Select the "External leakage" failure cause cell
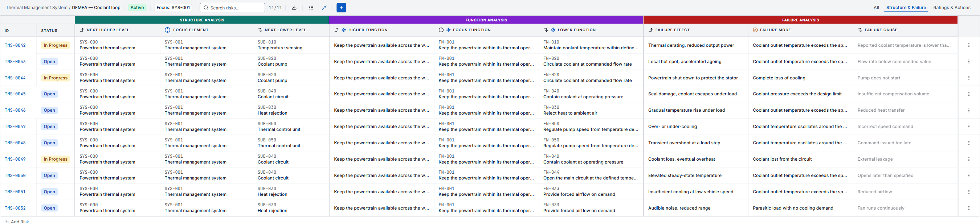980x223 pixels. (906, 159)
